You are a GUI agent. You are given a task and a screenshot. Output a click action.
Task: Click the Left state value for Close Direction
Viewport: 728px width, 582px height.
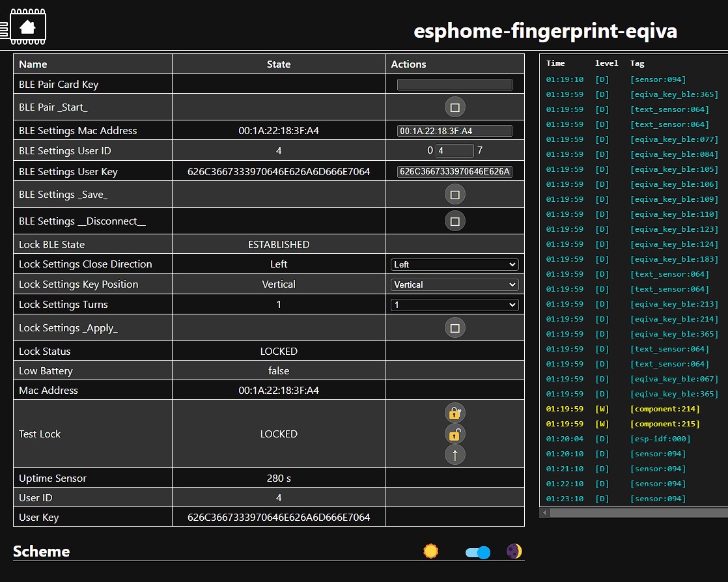pyautogui.click(x=279, y=264)
